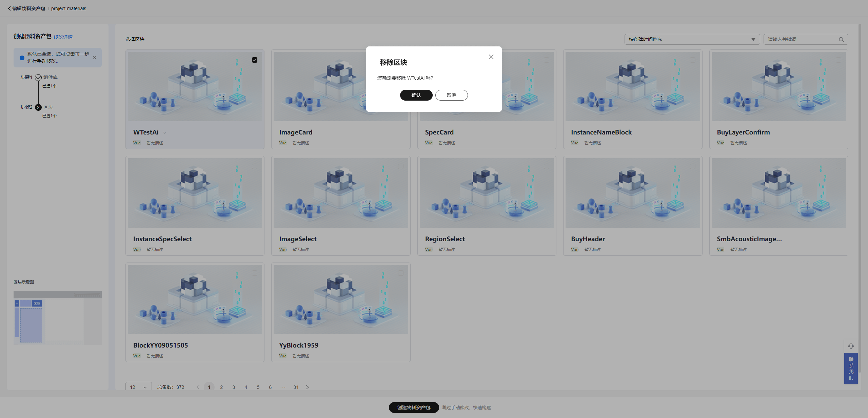Jump to page 31
Image resolution: width=868 pixels, height=418 pixels.
point(296,387)
